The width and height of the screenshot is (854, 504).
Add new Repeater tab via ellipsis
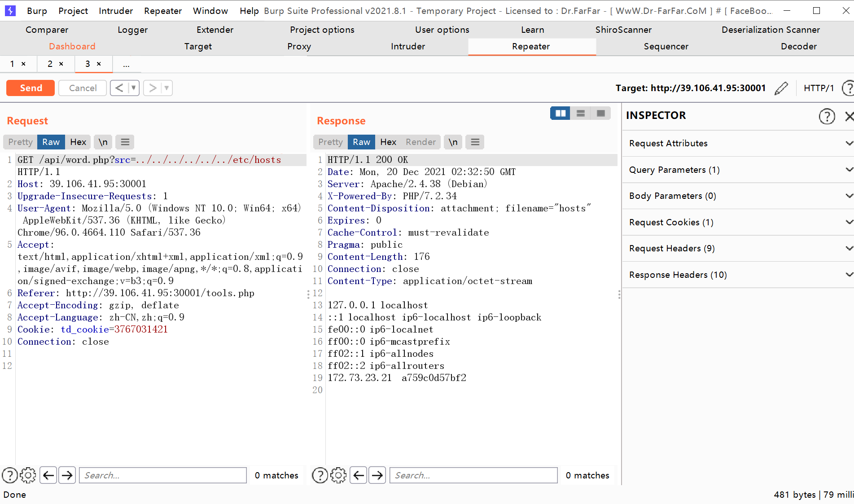[127, 64]
